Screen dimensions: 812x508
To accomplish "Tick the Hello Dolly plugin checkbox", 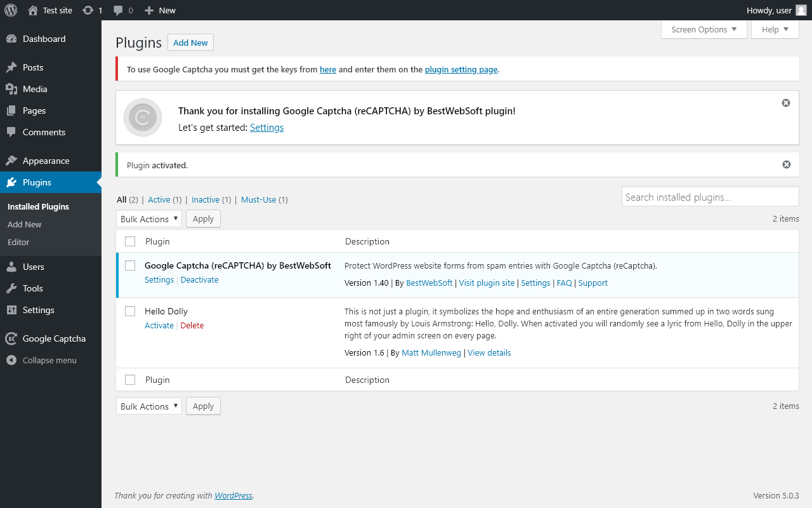I will [130, 311].
